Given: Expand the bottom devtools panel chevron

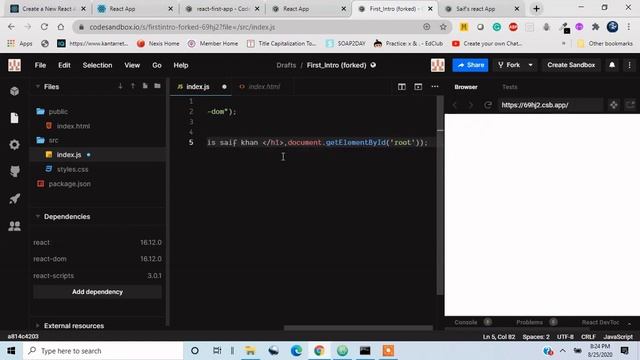Looking at the screenshot, I should 629,323.
